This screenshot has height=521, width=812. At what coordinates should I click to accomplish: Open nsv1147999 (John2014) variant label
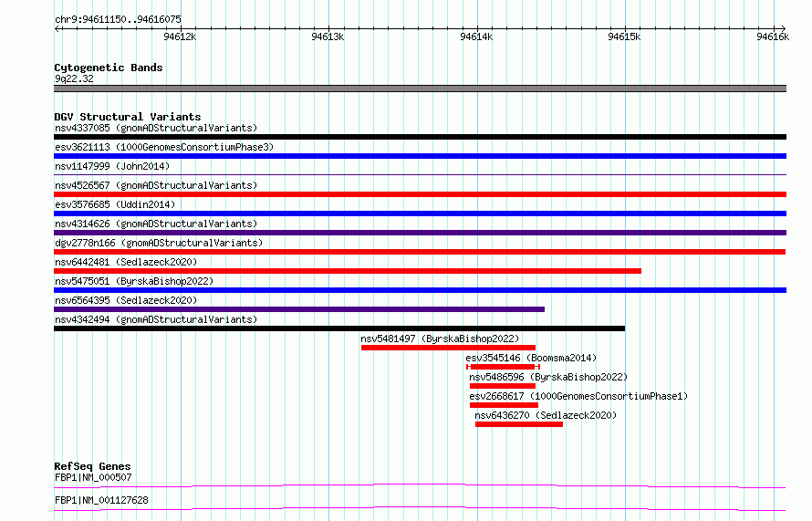(112, 166)
